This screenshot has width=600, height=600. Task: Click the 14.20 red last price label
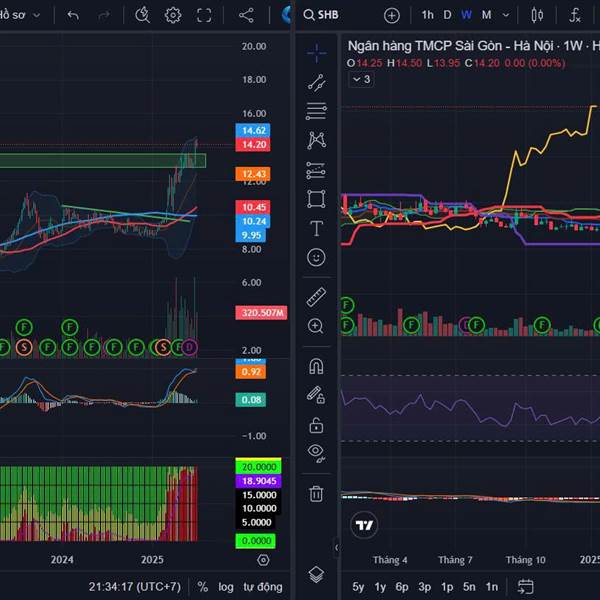tap(253, 144)
